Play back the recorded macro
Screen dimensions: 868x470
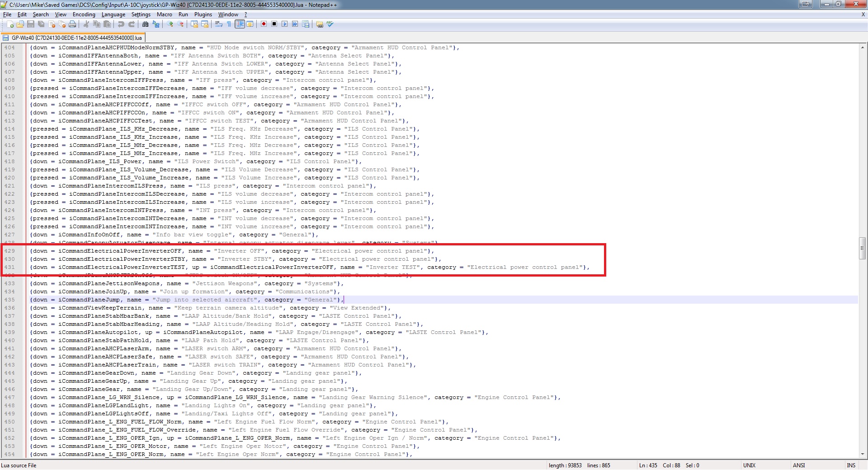click(284, 24)
